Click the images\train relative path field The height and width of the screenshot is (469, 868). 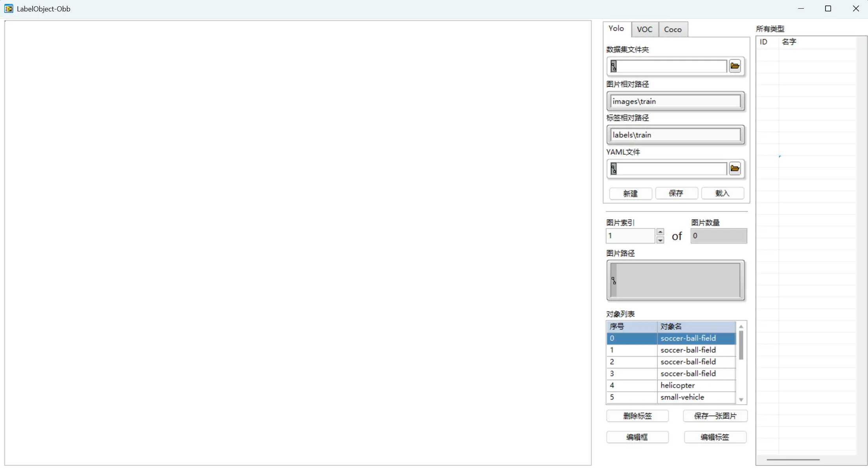point(675,101)
